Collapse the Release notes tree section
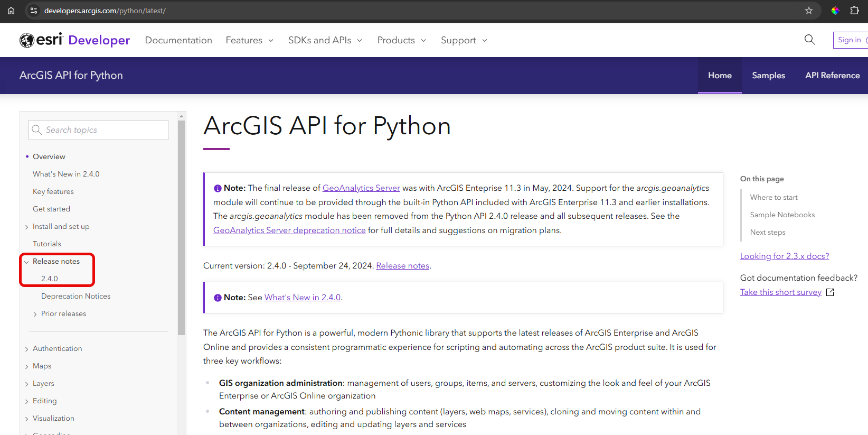Screen dimensions: 868x435 click(26, 262)
